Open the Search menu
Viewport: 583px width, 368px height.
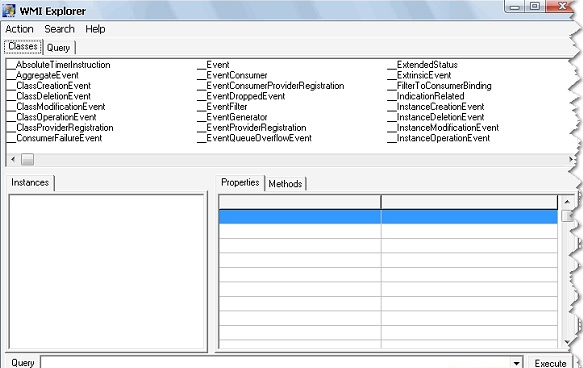click(59, 29)
